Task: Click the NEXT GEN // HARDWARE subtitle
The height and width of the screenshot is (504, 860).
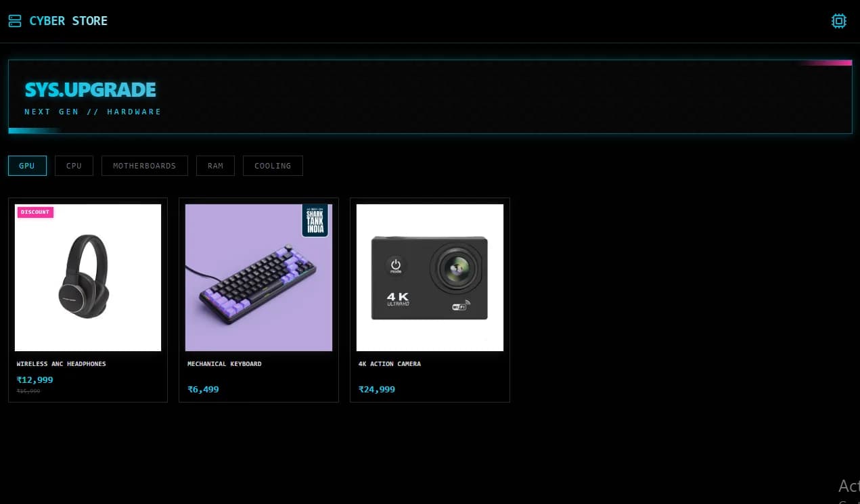Action: [x=93, y=112]
